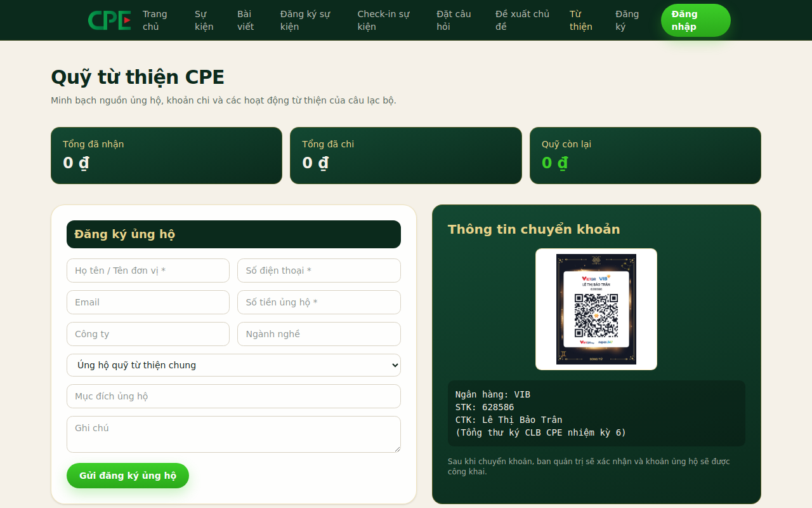The height and width of the screenshot is (508, 812).
Task: Click the CPE logo icon
Action: (x=110, y=20)
